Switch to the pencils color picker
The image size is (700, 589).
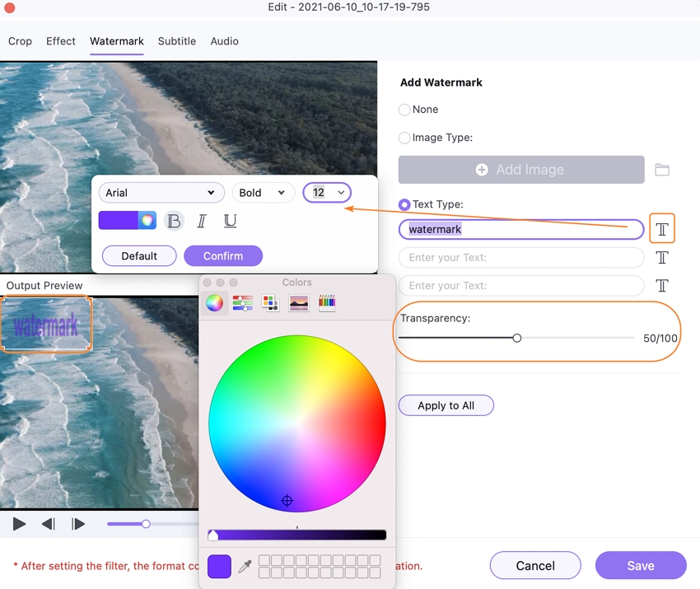click(327, 303)
